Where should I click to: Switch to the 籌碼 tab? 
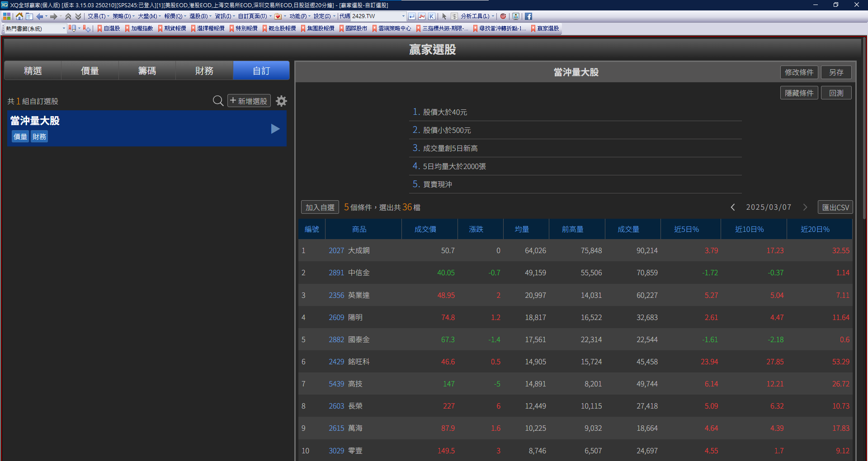[147, 71]
